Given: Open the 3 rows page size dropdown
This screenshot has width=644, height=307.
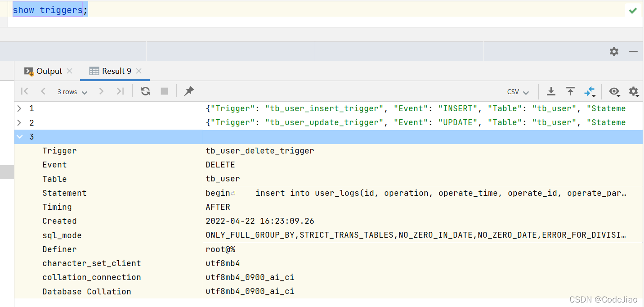Looking at the screenshot, I should click(x=72, y=92).
